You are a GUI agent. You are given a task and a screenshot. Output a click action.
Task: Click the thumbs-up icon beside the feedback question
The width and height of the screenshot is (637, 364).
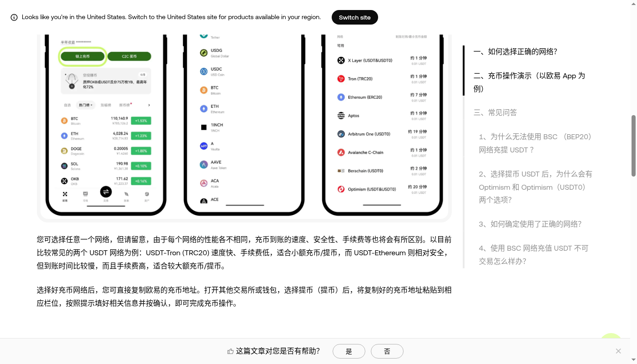click(x=230, y=351)
